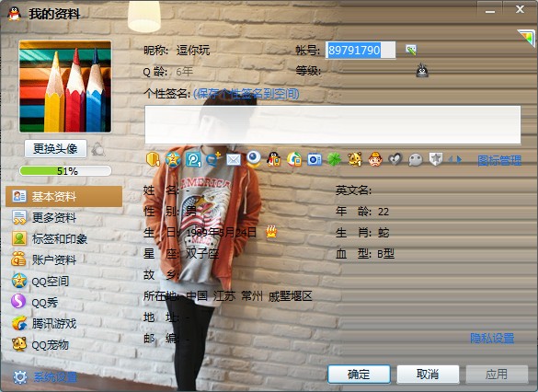Image resolution: width=538 pixels, height=392 pixels.
Task: Click the birthday cake icon next to birthday
Action: [271, 232]
